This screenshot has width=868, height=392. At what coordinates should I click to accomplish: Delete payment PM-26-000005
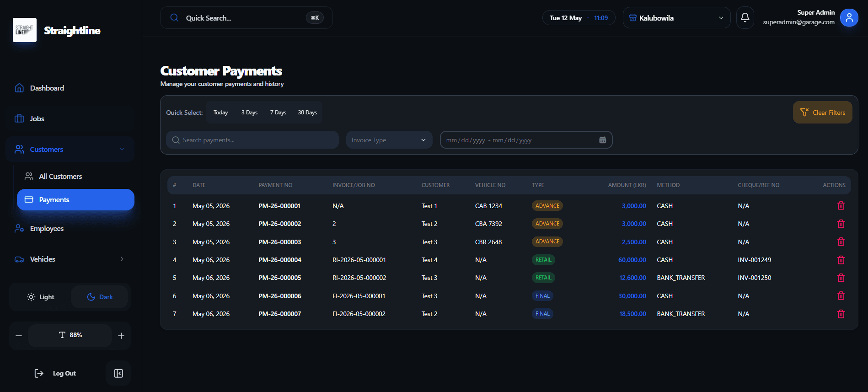point(841,278)
